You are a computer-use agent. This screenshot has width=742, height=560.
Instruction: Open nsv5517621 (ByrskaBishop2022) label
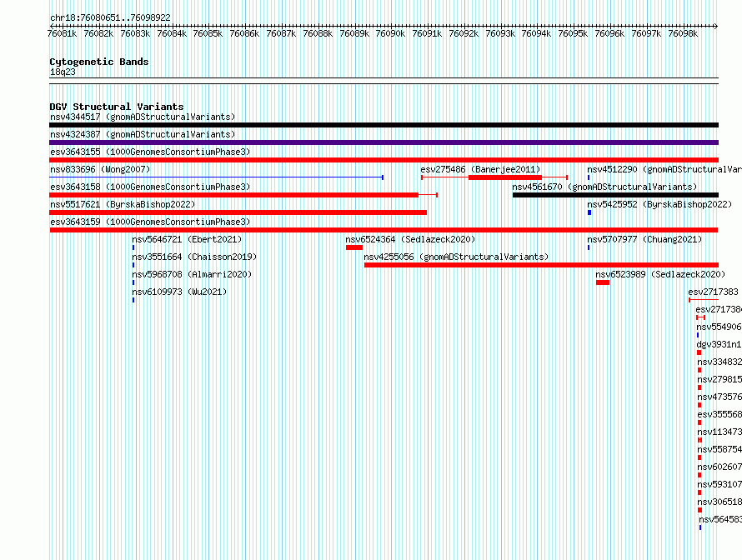pos(123,204)
